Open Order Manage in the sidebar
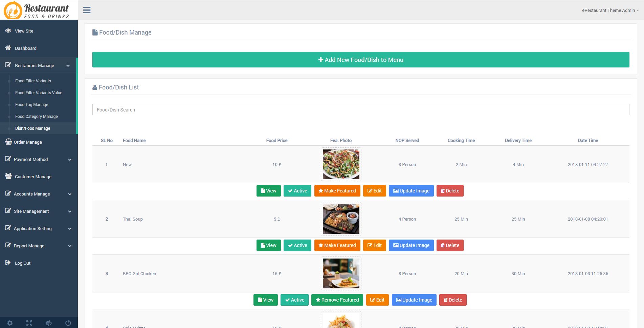 click(x=28, y=142)
